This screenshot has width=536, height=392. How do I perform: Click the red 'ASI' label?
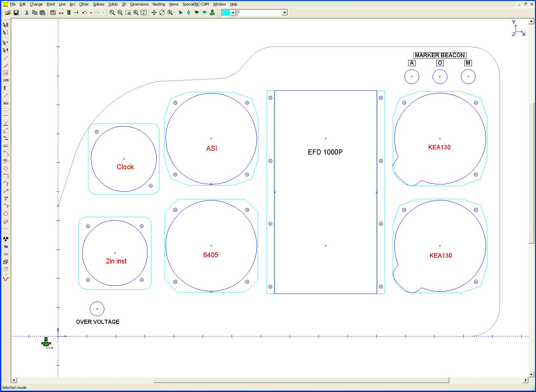[x=211, y=148]
